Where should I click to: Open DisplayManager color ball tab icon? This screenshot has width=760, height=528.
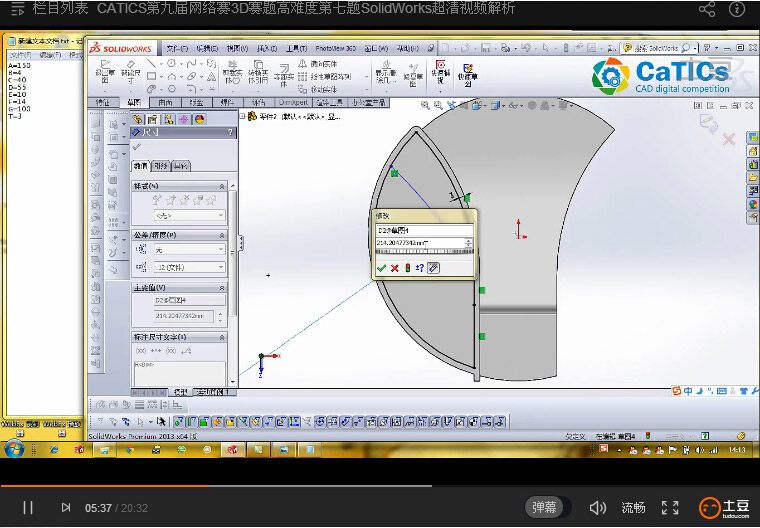199,119
